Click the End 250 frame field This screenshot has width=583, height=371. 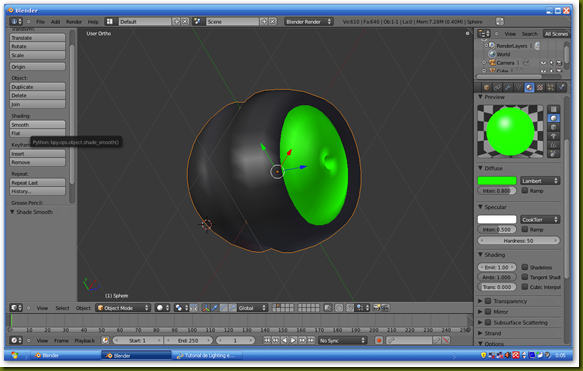pos(188,340)
